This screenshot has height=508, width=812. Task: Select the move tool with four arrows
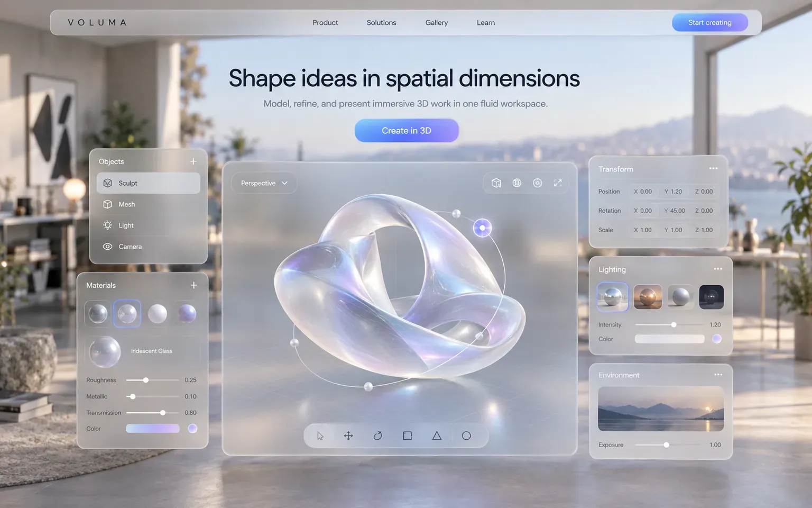[x=348, y=436]
